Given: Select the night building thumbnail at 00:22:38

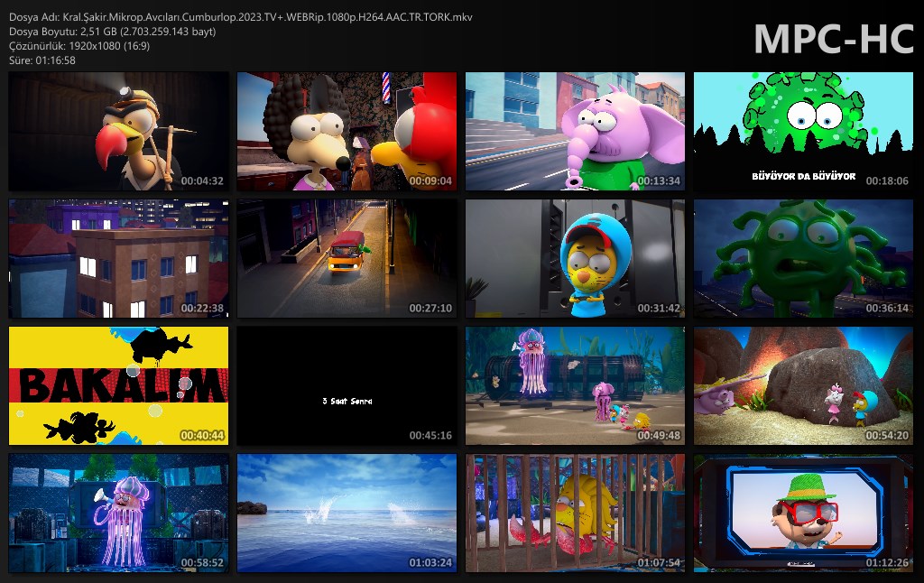Looking at the screenshot, I should (x=118, y=258).
